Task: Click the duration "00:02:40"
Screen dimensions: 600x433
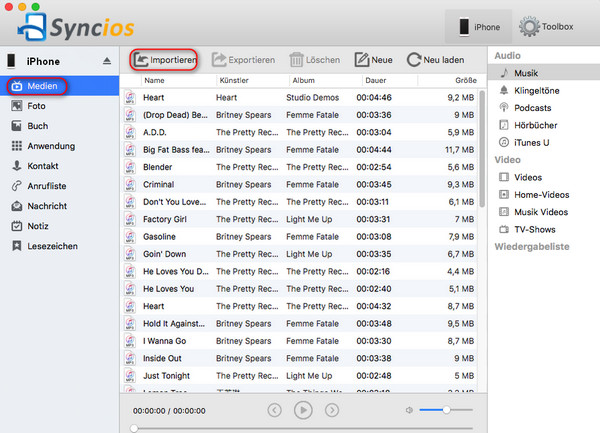Action: (373, 289)
